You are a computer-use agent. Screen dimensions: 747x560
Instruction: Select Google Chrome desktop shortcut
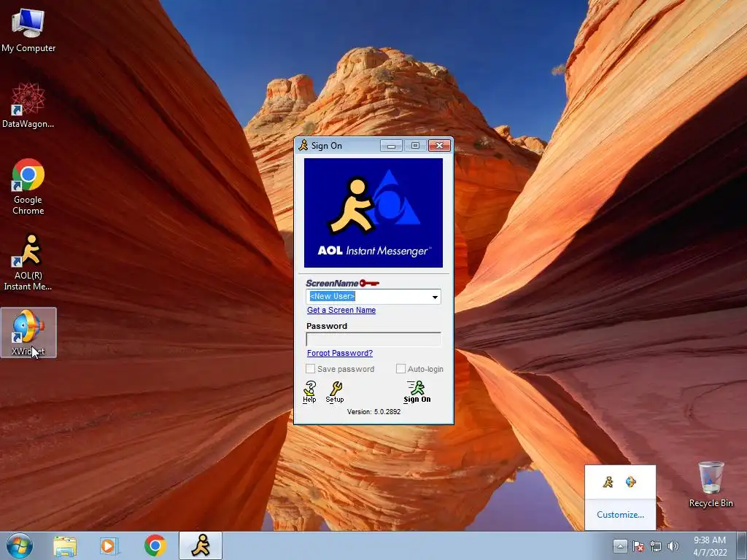pyautogui.click(x=28, y=186)
